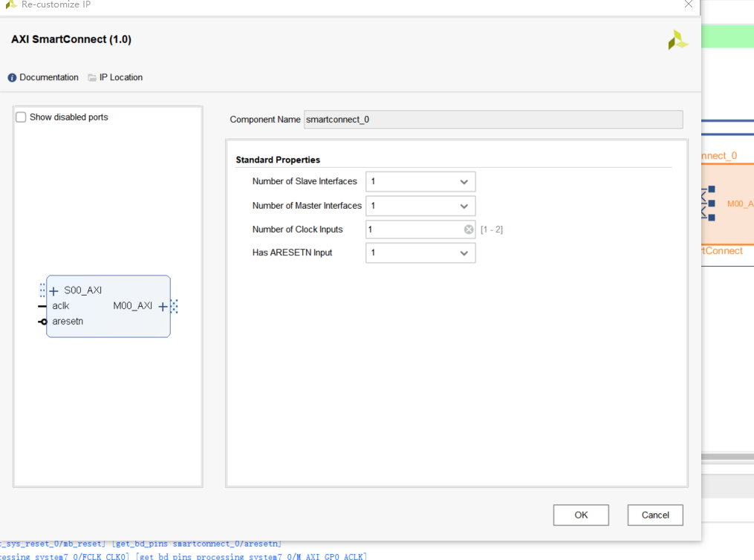Click the S00_AXI label in preview
754x560 pixels.
pyautogui.click(x=82, y=290)
